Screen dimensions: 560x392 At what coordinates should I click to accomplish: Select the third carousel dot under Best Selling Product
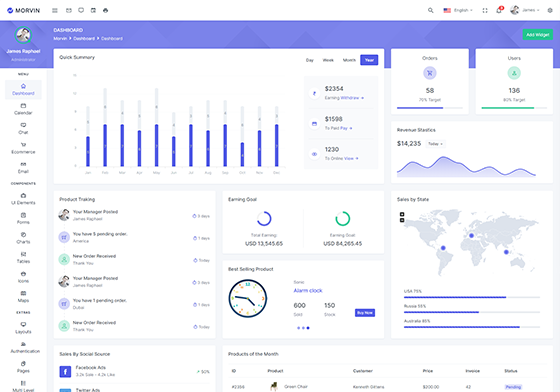tap(308, 328)
